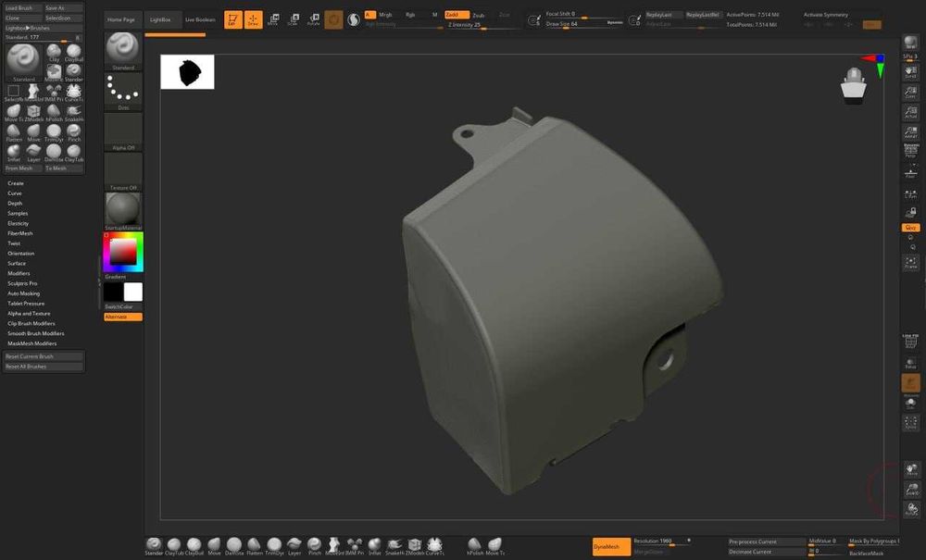Click the BPR render icon in the right shelf
Screen dimensions: 926x560
910,44
